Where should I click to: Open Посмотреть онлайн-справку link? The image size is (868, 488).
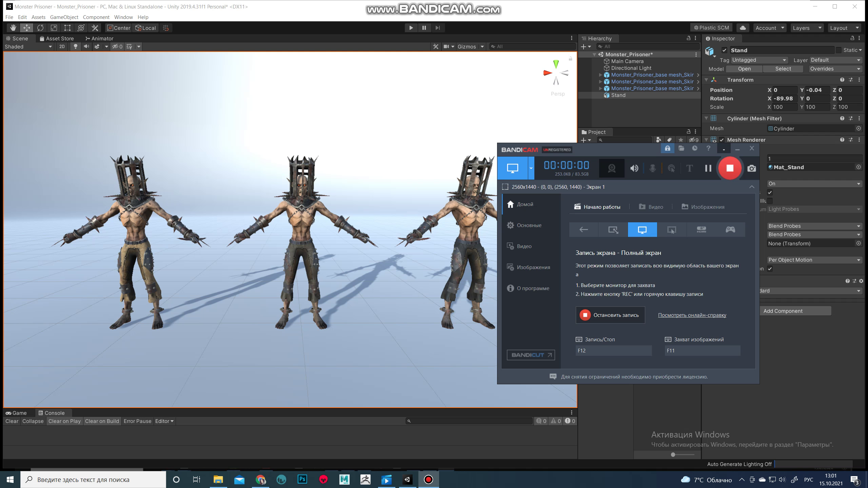point(692,315)
